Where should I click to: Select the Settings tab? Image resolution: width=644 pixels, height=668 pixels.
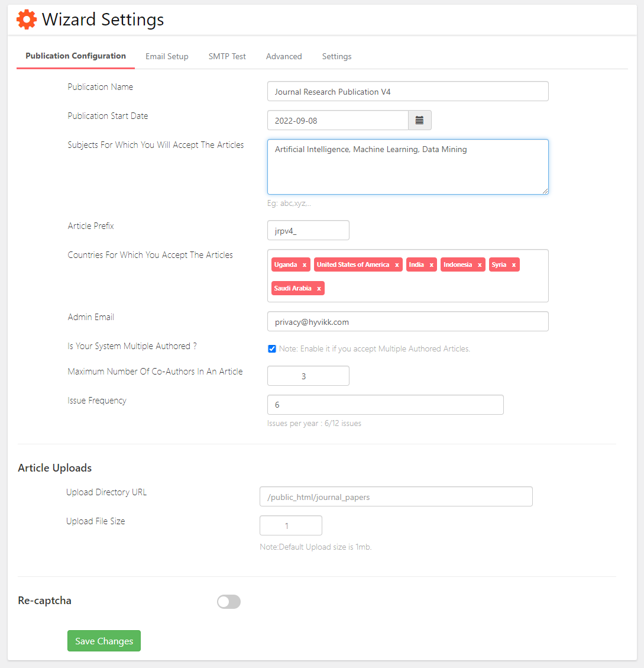click(336, 57)
